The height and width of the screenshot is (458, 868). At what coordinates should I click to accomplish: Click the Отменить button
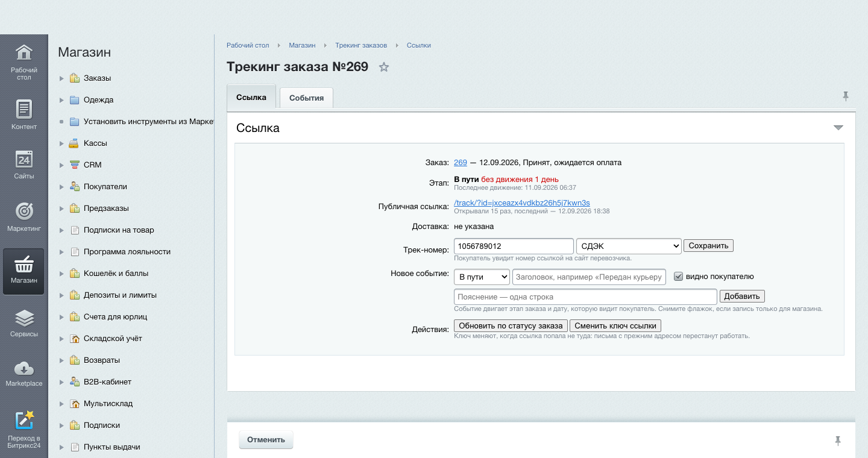click(266, 440)
